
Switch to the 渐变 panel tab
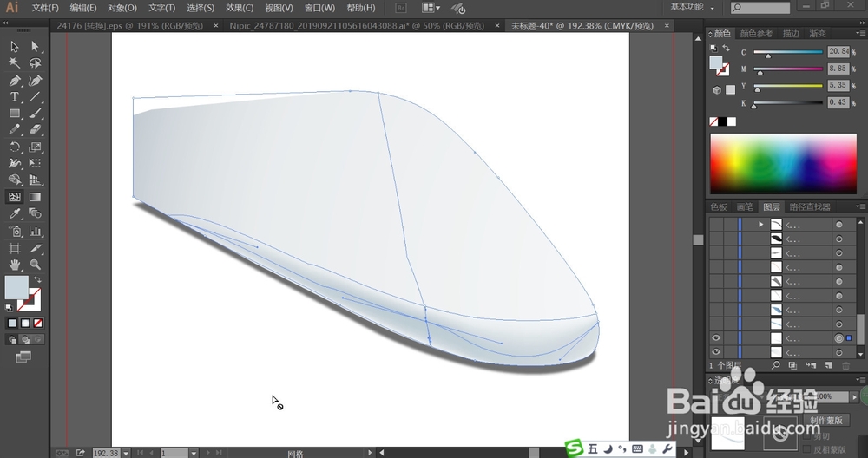click(x=818, y=34)
